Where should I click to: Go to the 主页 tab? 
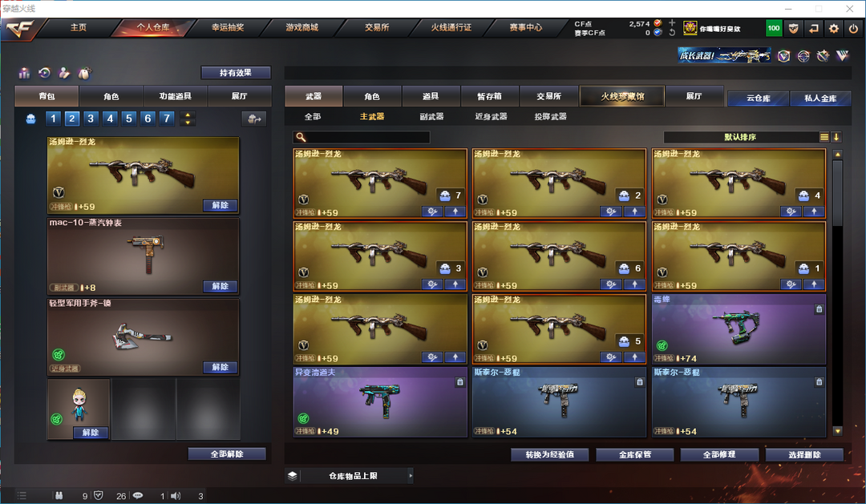(x=79, y=27)
